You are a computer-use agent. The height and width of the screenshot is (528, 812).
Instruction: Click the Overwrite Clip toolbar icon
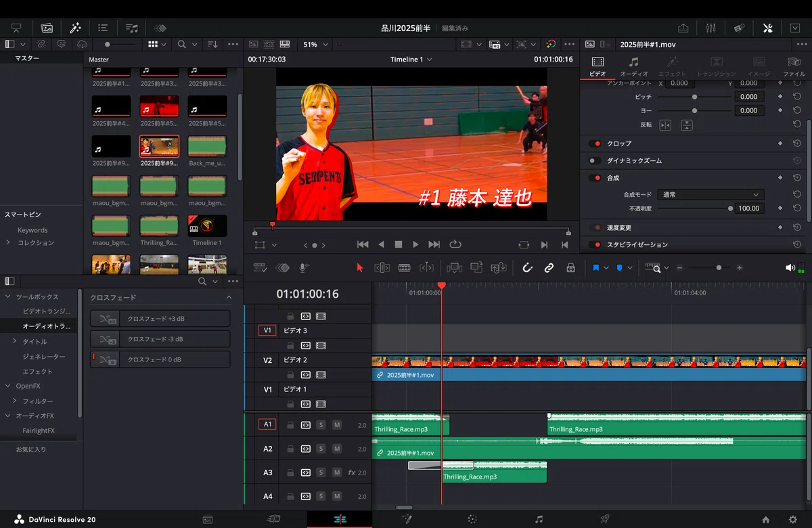(x=476, y=267)
